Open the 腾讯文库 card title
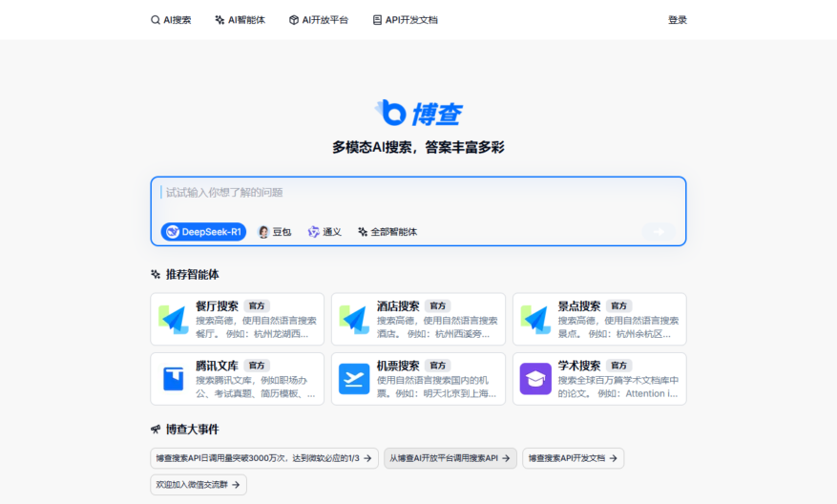Screen dimensions: 837x504 point(217,366)
